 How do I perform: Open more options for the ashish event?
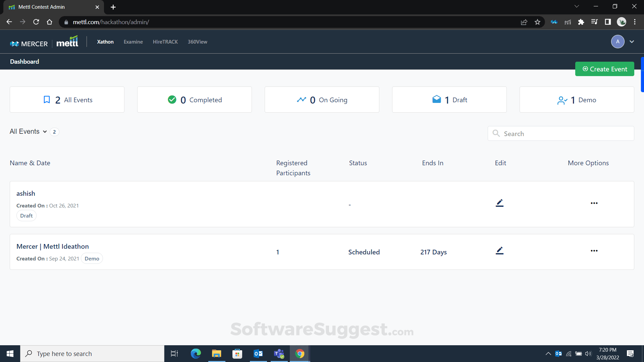click(x=594, y=203)
